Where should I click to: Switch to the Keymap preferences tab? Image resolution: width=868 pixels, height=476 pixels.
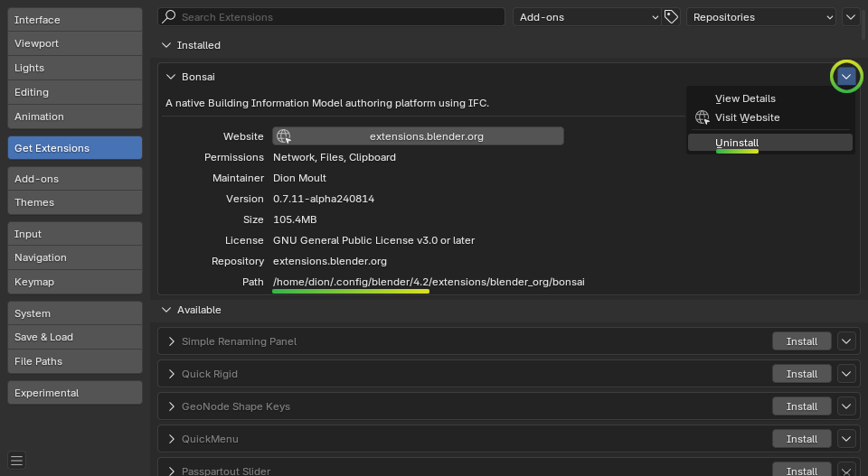pyautogui.click(x=75, y=282)
